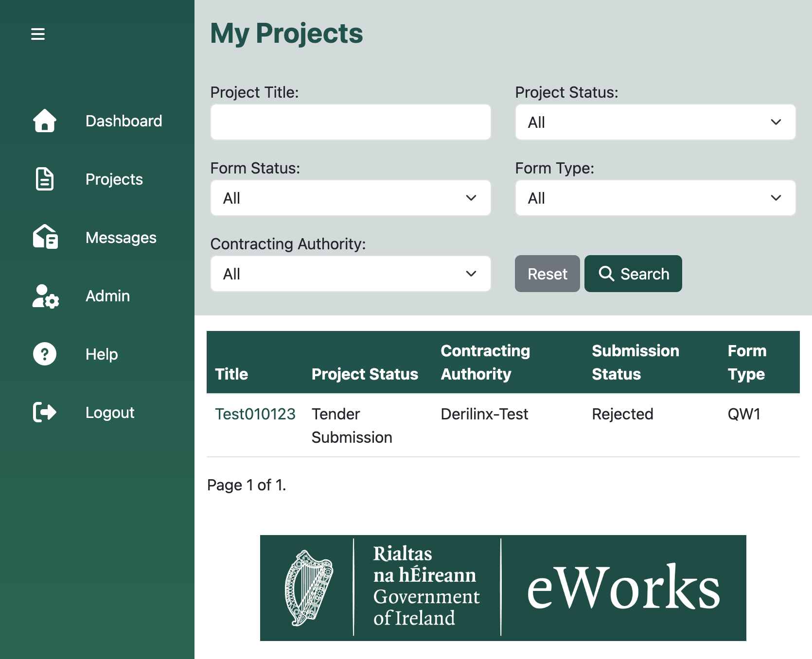The width and height of the screenshot is (812, 659).
Task: Open the Project Status dropdown
Action: click(655, 122)
